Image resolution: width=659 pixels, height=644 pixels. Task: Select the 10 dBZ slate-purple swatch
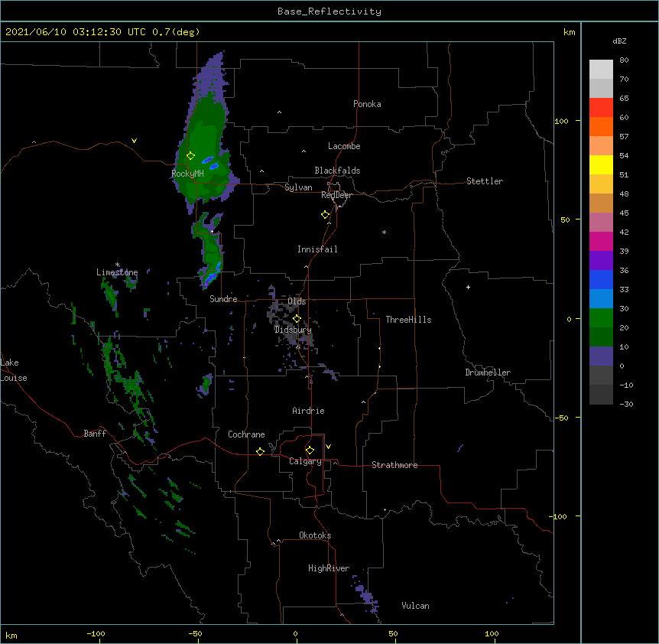(601, 356)
